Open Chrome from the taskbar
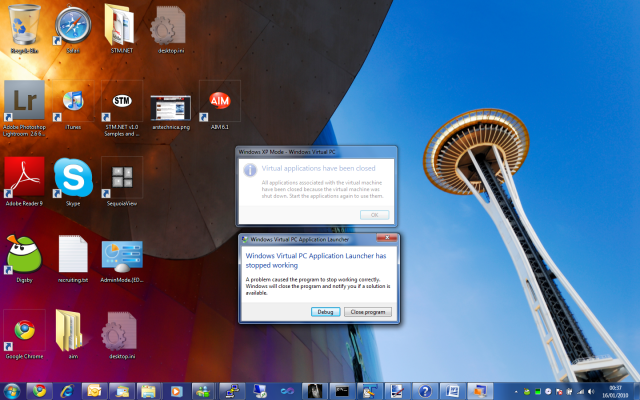 click(x=39, y=391)
